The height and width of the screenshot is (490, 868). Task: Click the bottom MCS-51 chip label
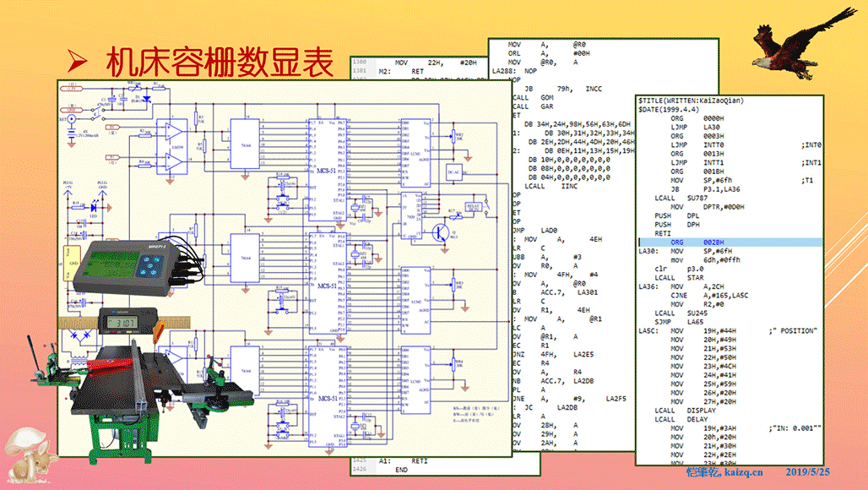click(327, 399)
